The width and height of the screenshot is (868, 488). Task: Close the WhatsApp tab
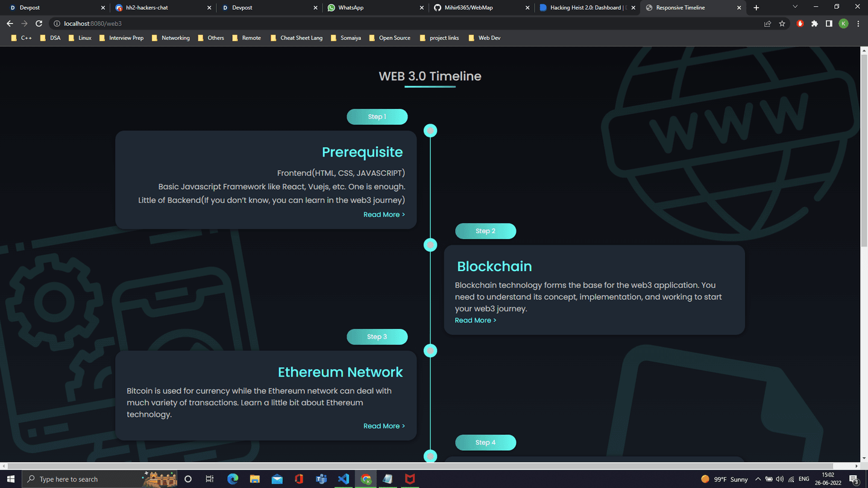click(x=421, y=8)
